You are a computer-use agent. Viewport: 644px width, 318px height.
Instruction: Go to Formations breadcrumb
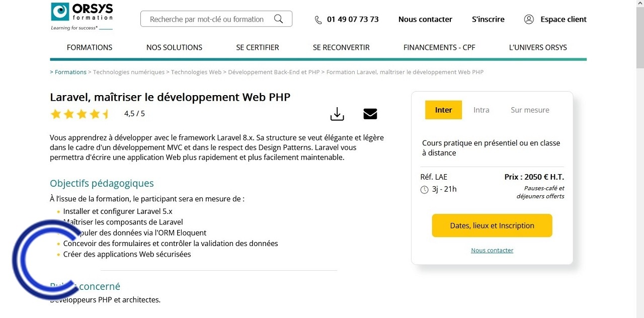coord(70,72)
